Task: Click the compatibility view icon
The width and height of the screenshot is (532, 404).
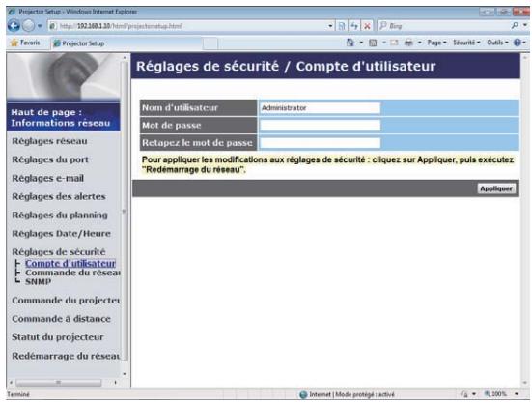Action: tap(342, 26)
